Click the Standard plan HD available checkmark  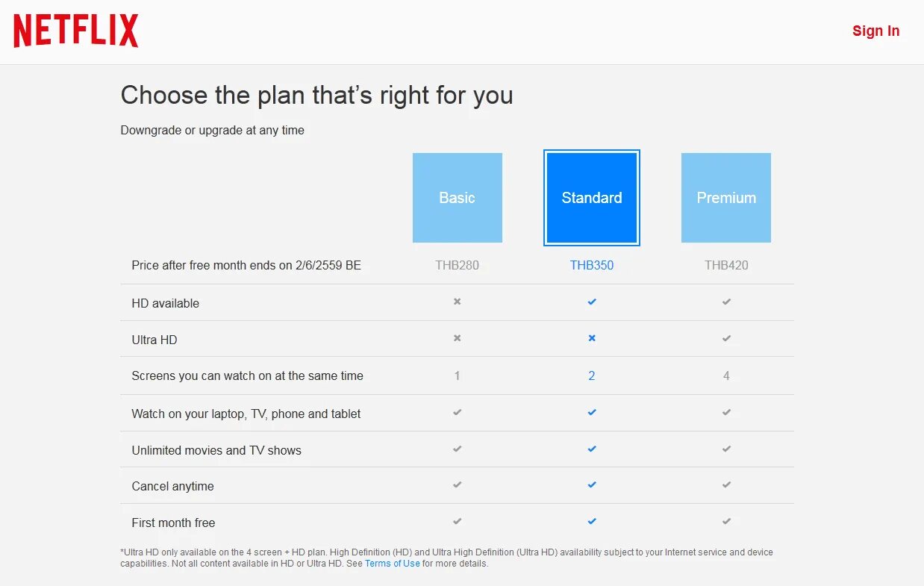(x=592, y=302)
